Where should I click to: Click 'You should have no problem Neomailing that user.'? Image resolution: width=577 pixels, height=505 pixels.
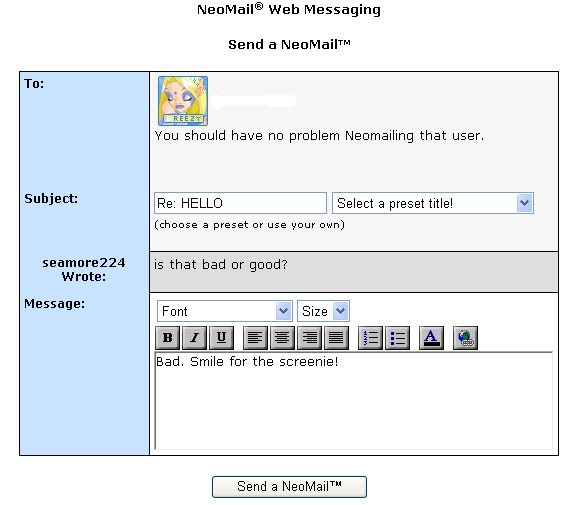point(319,136)
